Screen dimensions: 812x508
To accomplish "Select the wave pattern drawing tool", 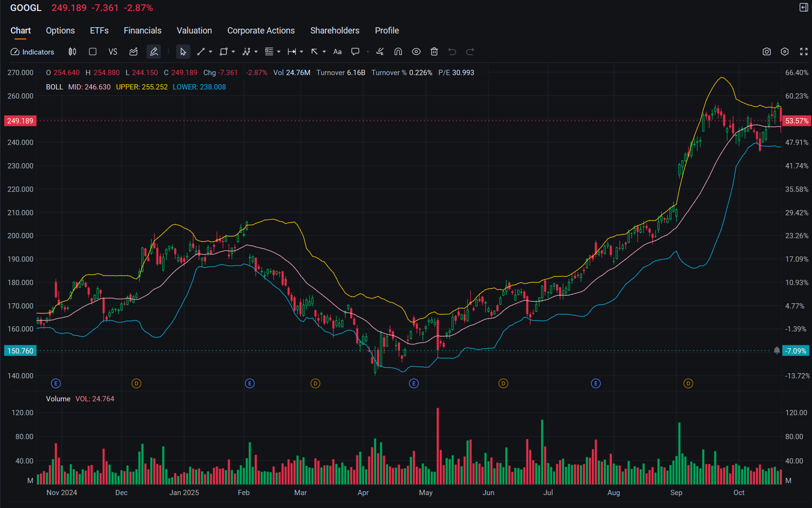I will pos(246,52).
